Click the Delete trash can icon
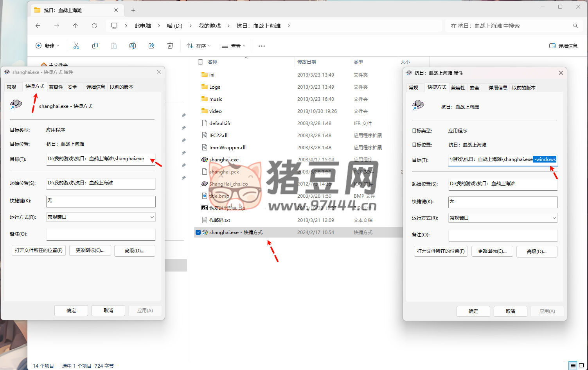Screen dimensions: 588x370 [x=170, y=46]
